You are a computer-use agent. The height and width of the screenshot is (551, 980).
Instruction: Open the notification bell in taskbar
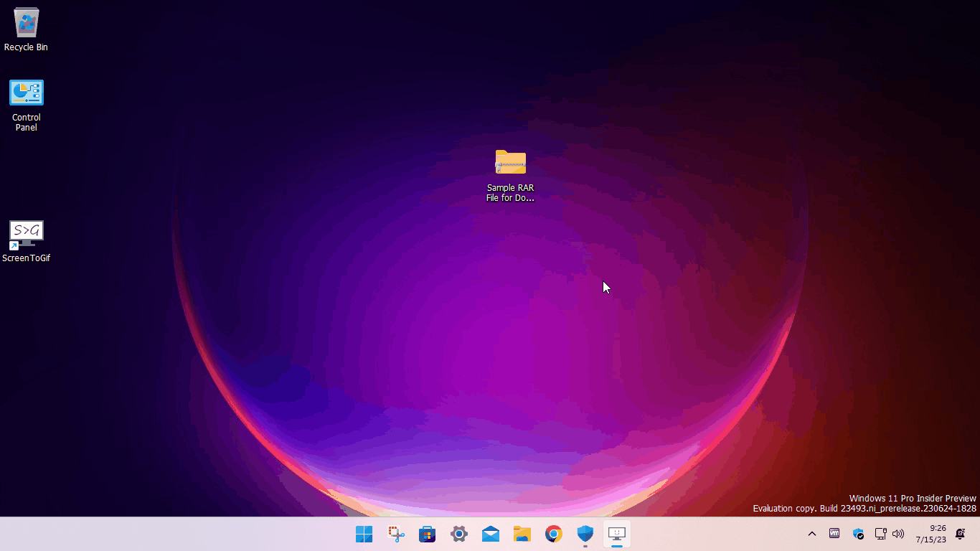961,534
